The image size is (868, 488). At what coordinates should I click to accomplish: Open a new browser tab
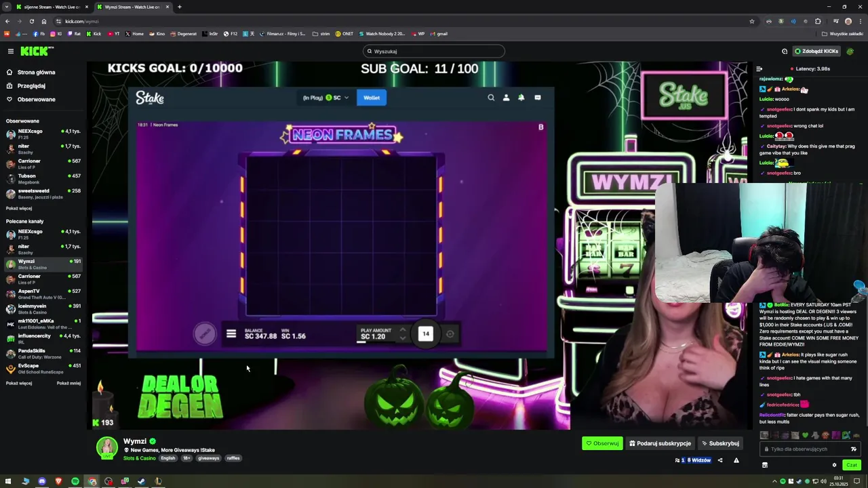pyautogui.click(x=179, y=7)
